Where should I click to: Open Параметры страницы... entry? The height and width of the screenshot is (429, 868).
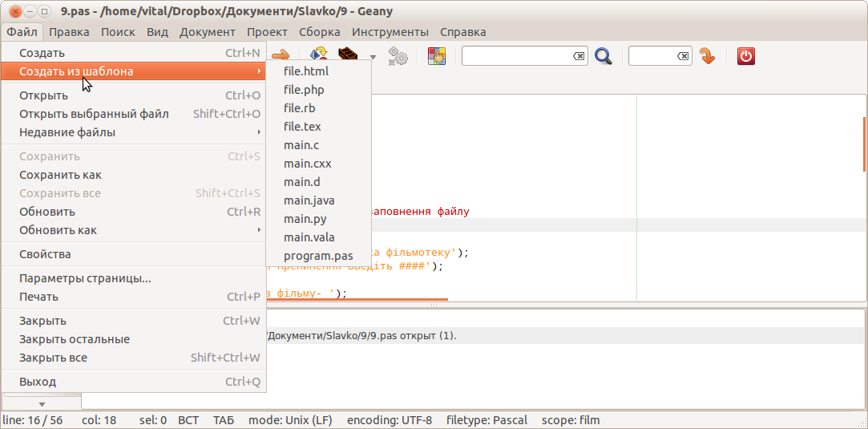pos(134,278)
